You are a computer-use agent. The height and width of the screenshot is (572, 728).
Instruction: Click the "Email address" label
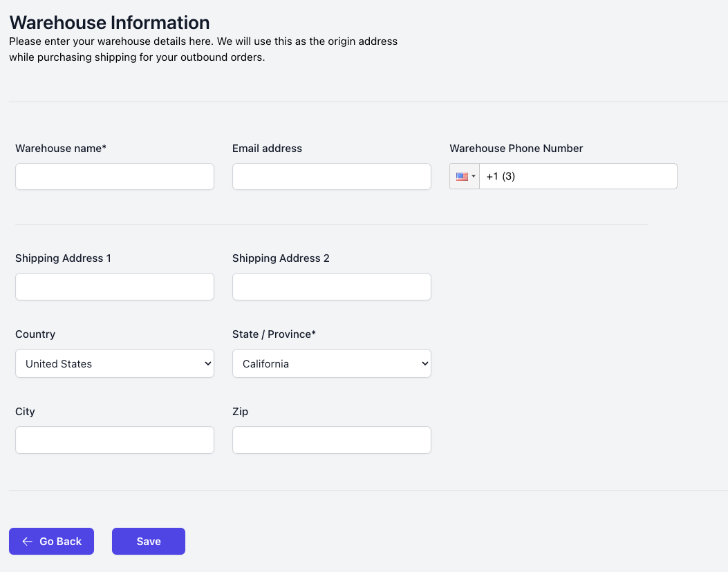coord(267,149)
